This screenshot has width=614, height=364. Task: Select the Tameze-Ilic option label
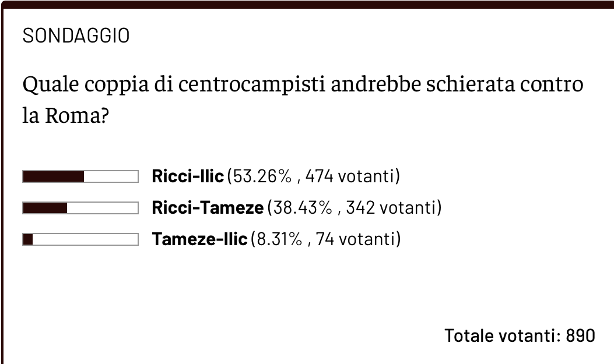coord(199,239)
